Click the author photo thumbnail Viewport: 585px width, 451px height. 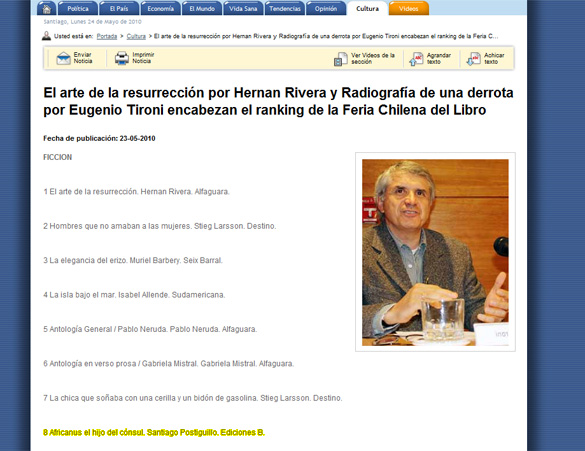(x=435, y=252)
